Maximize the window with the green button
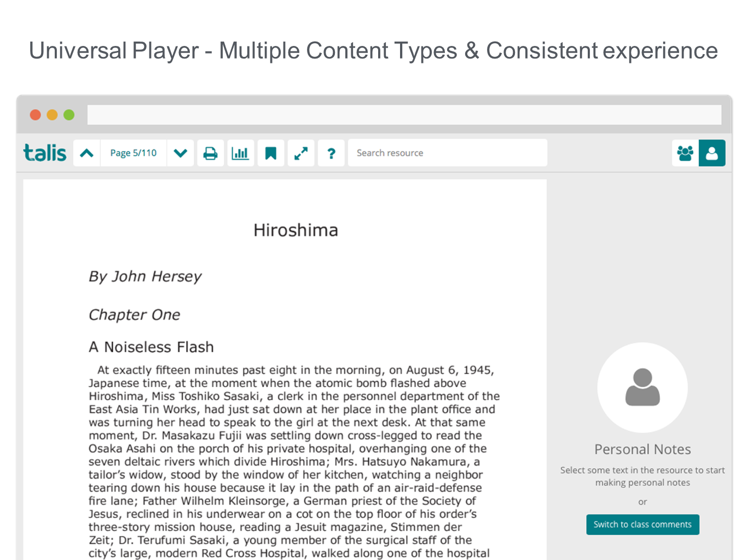This screenshot has width=747, height=560. pyautogui.click(x=69, y=115)
